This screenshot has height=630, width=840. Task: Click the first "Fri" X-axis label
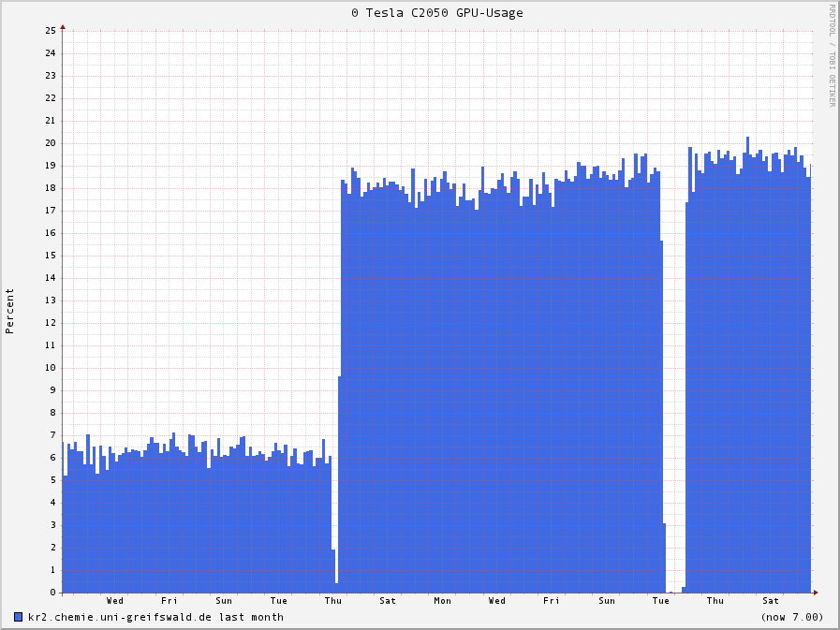point(169,601)
